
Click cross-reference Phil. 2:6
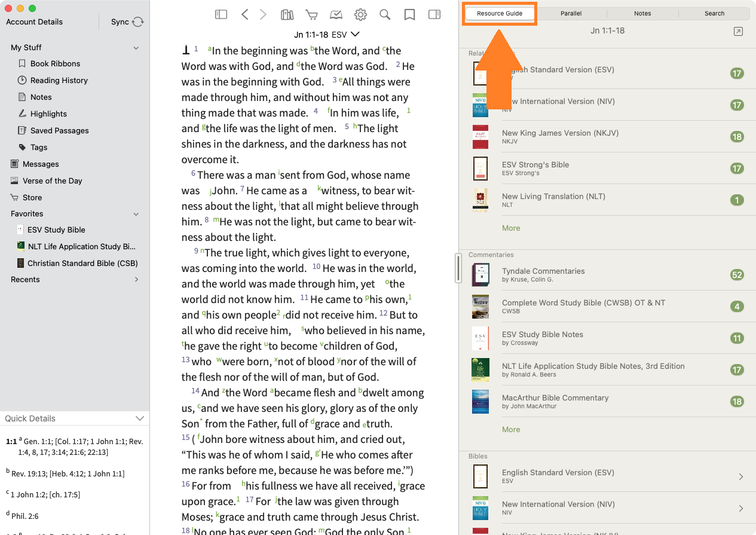coord(25,516)
